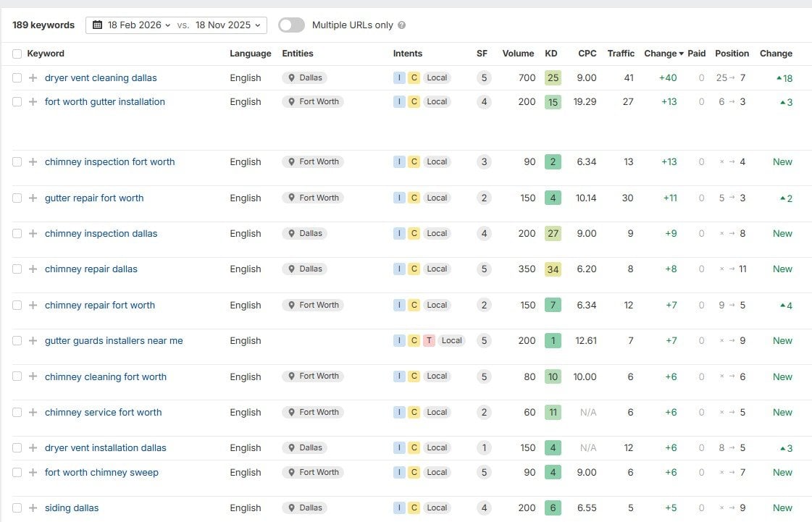Click the help icon beside Multiple URLs only
812x522 pixels.
401,25
